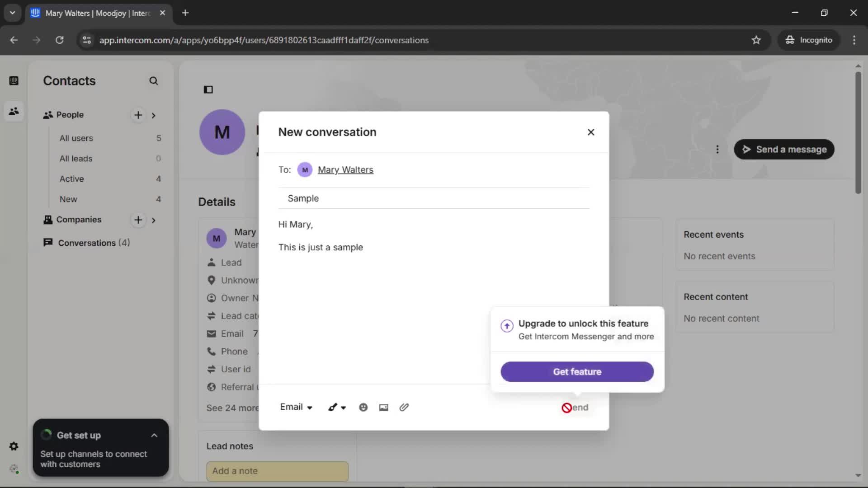Close the New conversation dialog
The width and height of the screenshot is (868, 488).
[x=591, y=132]
